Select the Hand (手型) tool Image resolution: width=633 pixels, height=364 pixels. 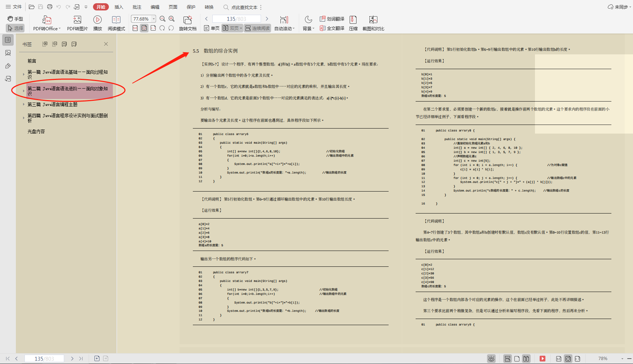click(x=15, y=19)
